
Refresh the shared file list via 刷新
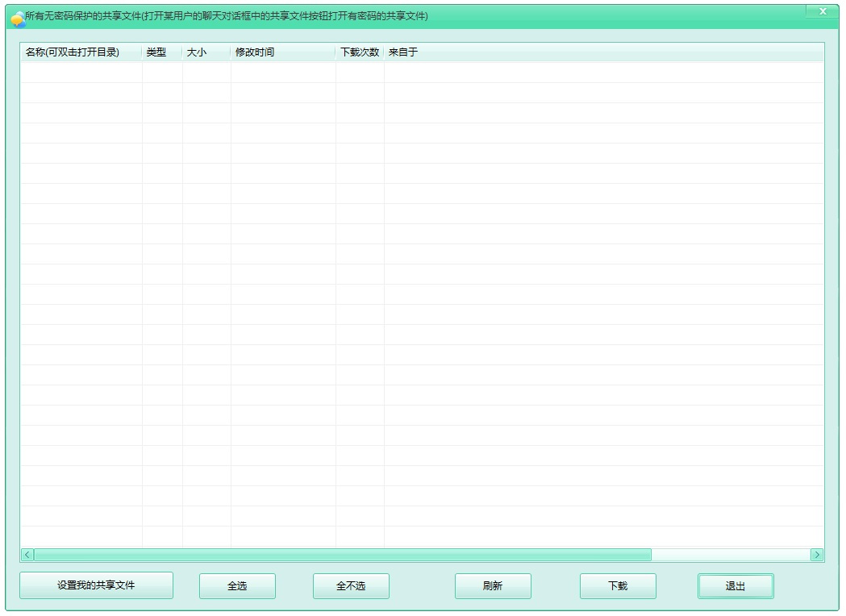click(493, 585)
